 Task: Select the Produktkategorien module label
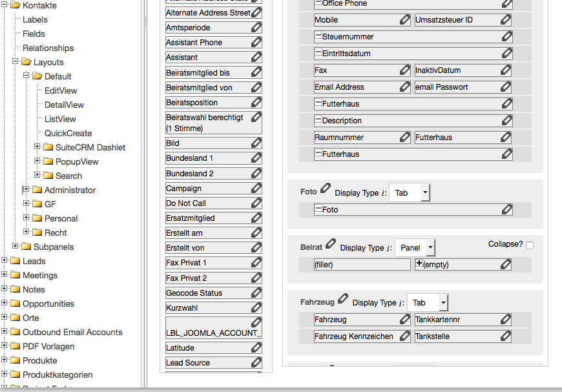[x=57, y=375]
